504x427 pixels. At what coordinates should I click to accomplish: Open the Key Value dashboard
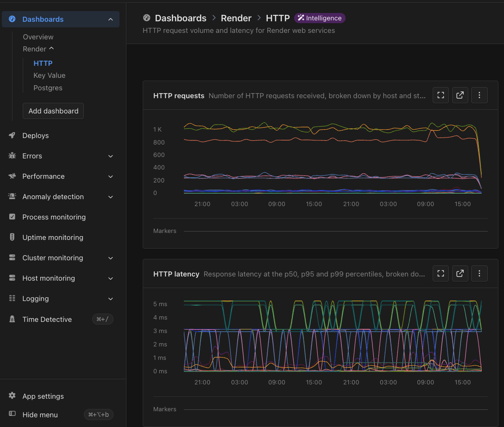pyautogui.click(x=49, y=75)
